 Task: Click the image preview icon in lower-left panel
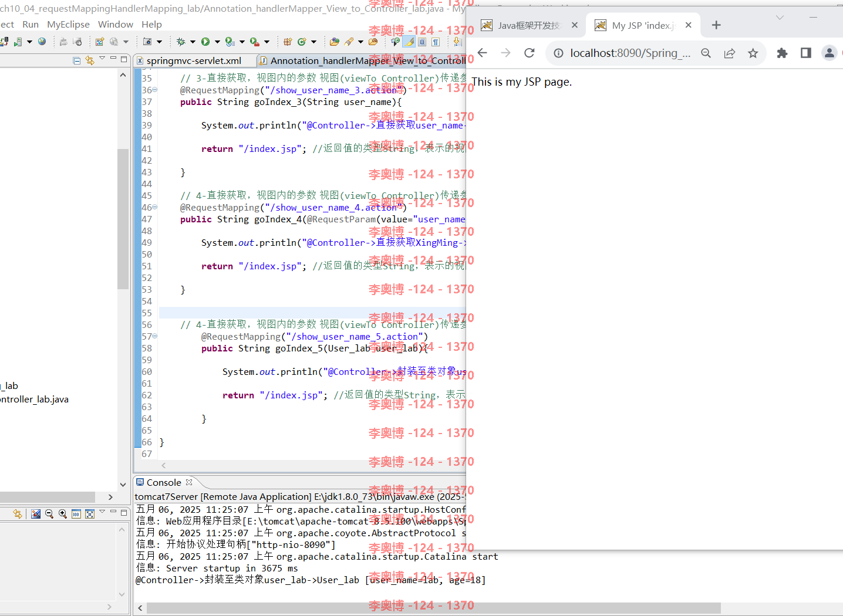36,514
